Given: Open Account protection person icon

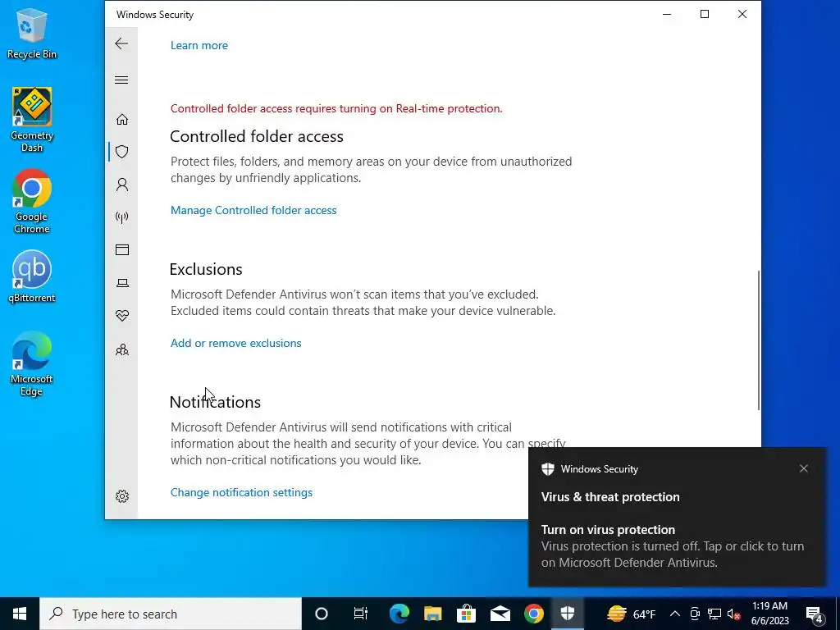Looking at the screenshot, I should click(122, 185).
